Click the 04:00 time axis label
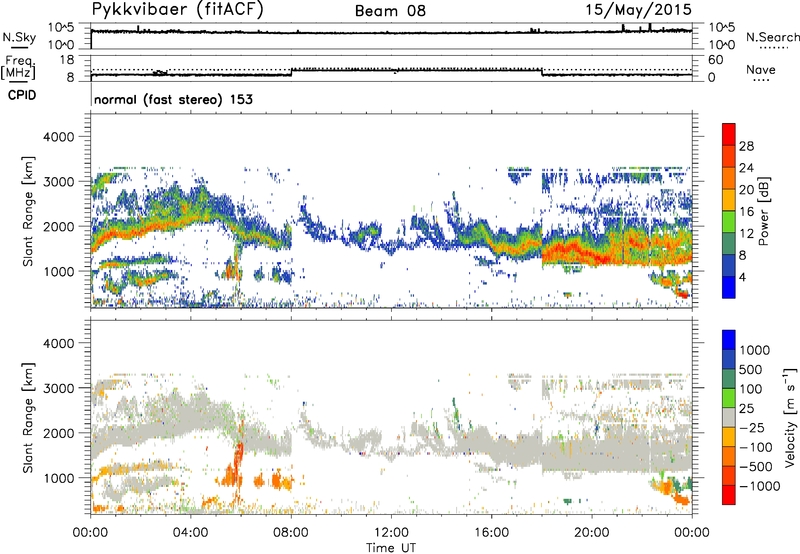The width and height of the screenshot is (800, 554). pos(190,533)
